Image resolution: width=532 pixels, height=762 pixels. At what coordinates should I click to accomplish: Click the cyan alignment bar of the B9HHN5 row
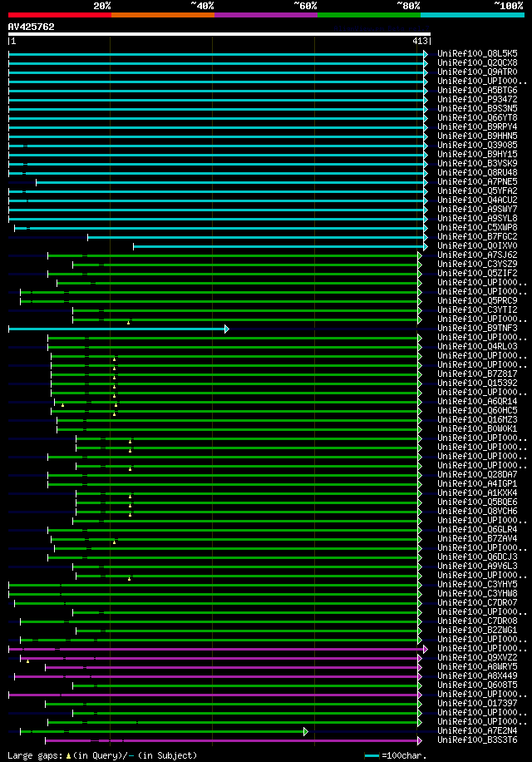(x=216, y=136)
